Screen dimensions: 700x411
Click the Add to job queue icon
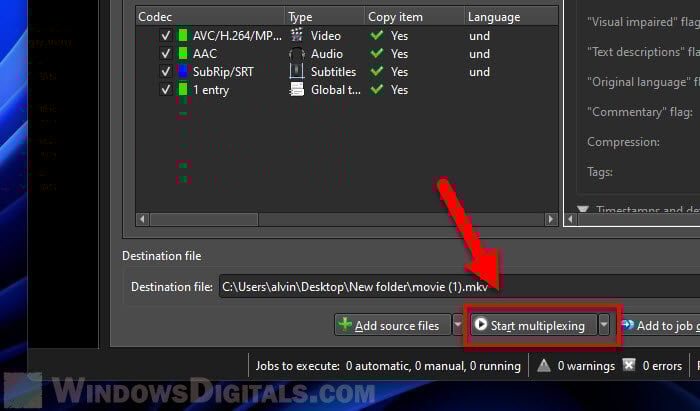(x=628, y=325)
